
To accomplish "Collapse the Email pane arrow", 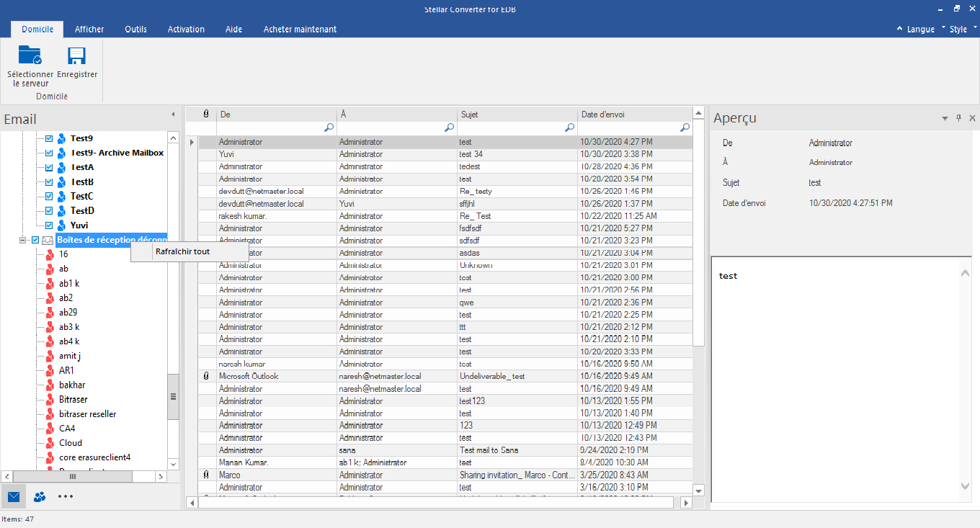I will pos(172,114).
